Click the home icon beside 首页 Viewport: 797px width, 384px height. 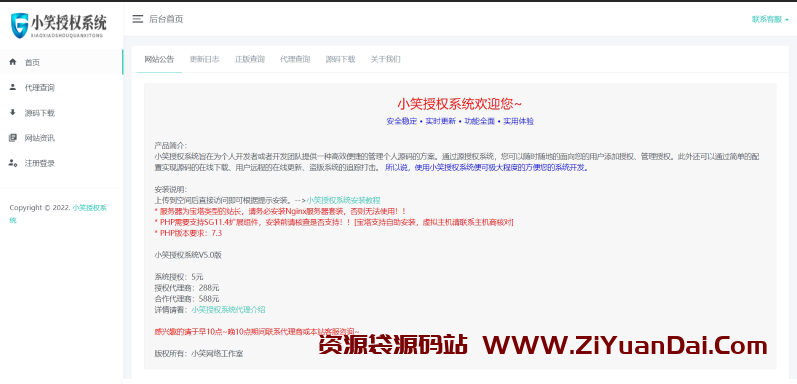pos(13,62)
